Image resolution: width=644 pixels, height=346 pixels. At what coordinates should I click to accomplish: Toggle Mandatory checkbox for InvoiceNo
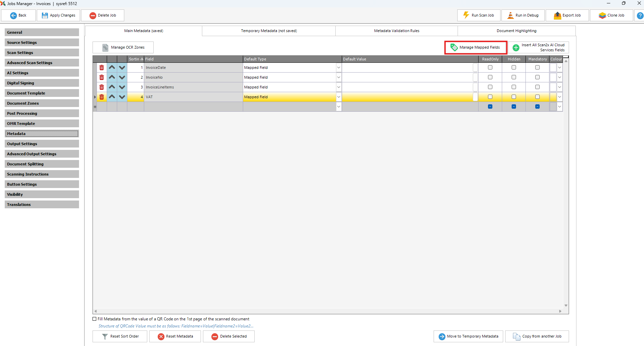pos(537,77)
